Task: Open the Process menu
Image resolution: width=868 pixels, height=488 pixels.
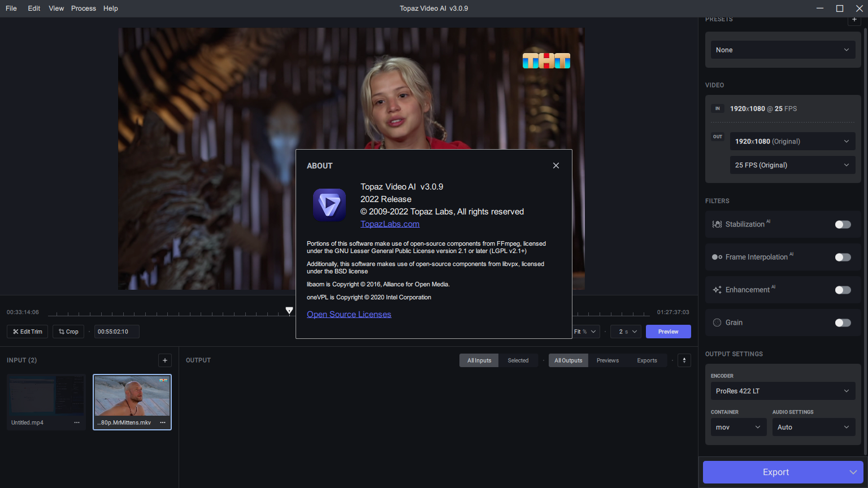Action: (x=84, y=8)
